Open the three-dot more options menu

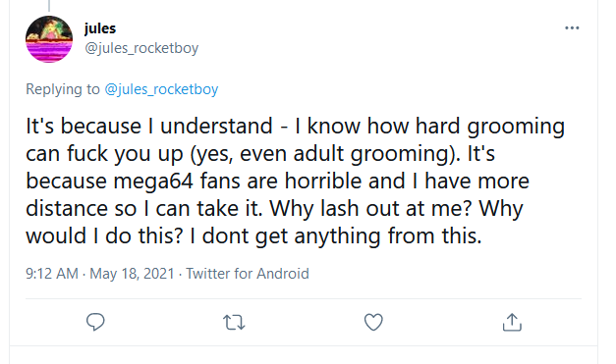572,27
